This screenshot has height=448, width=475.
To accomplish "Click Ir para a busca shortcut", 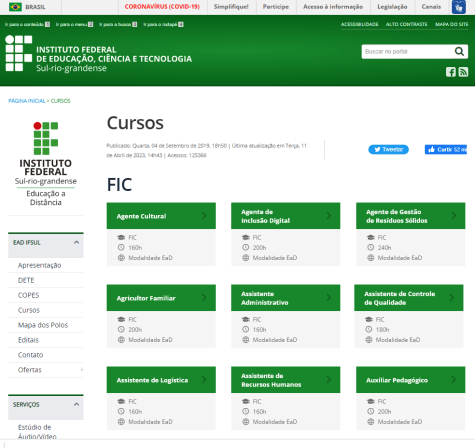I will point(118,24).
